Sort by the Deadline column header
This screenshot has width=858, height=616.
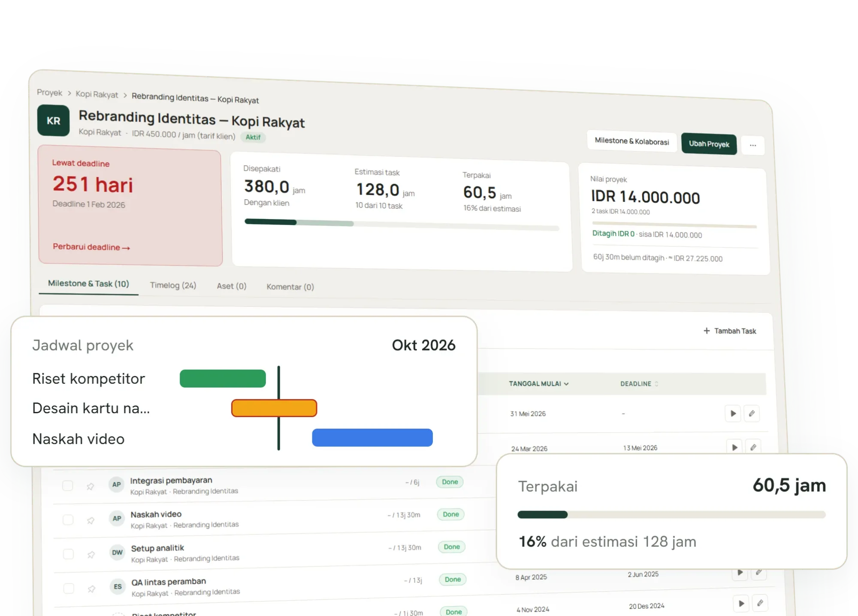coord(639,384)
